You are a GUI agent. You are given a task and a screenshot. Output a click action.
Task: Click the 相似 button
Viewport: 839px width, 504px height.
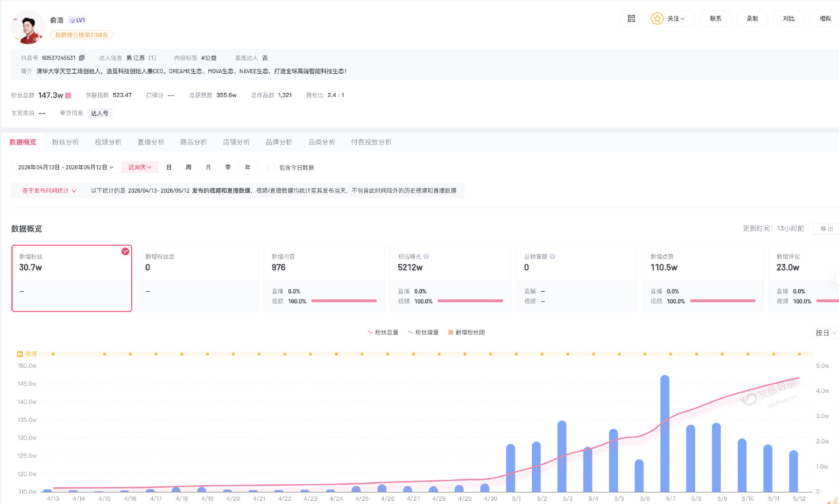click(825, 19)
